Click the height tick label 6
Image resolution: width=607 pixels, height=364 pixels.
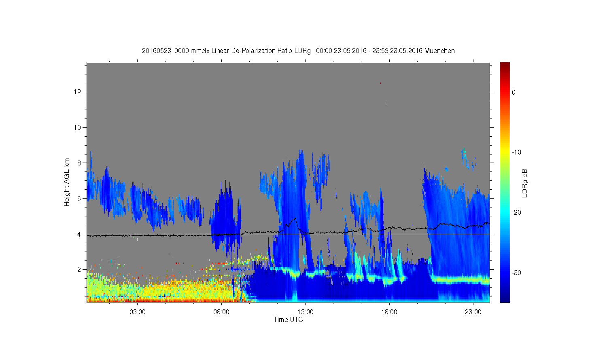[x=80, y=198]
